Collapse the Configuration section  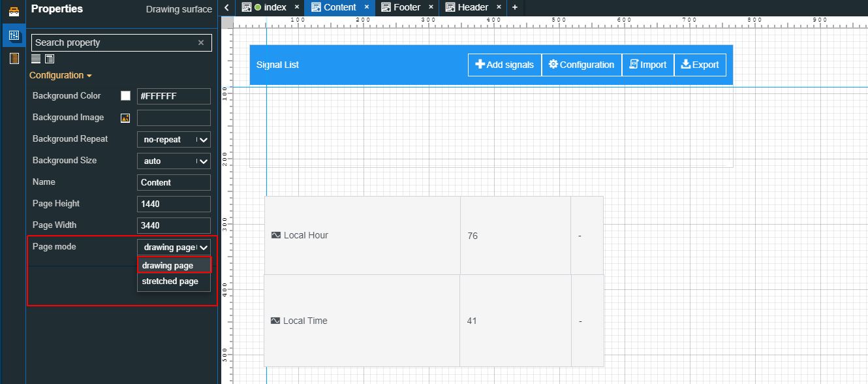tap(61, 75)
